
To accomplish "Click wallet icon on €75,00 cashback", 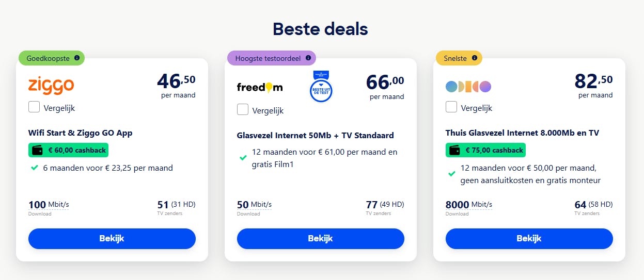I will coord(454,151).
